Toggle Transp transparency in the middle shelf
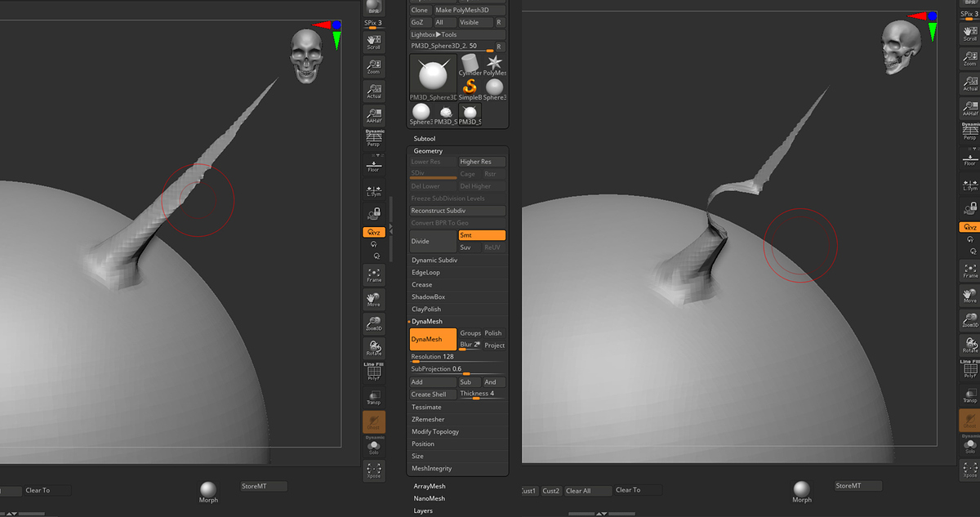This screenshot has height=517, width=980. pyautogui.click(x=373, y=397)
